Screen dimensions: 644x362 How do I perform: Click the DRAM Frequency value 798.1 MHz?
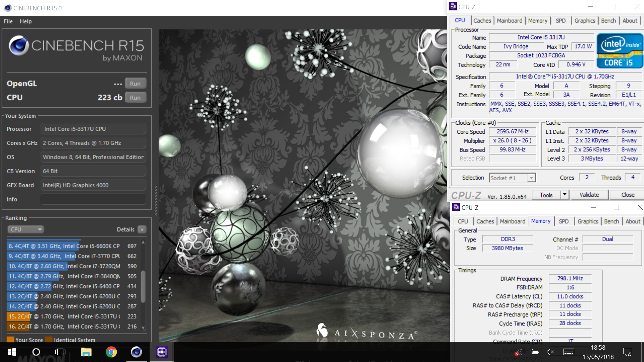[x=570, y=278]
